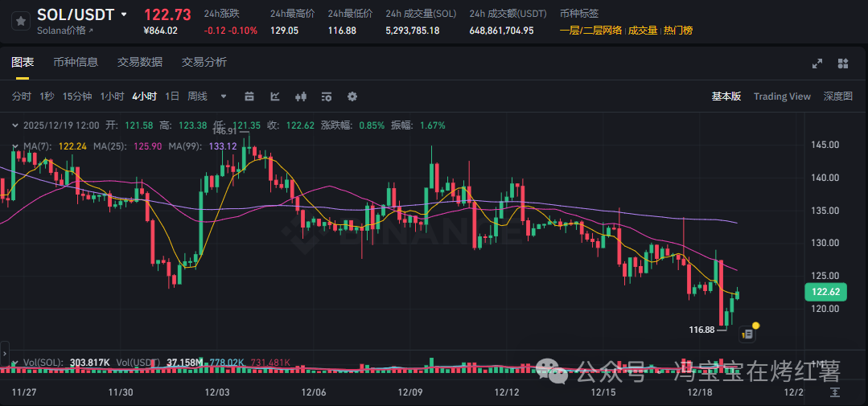Switch to the 币种信息 tab
The height and width of the screenshot is (406, 868).
[x=76, y=62]
